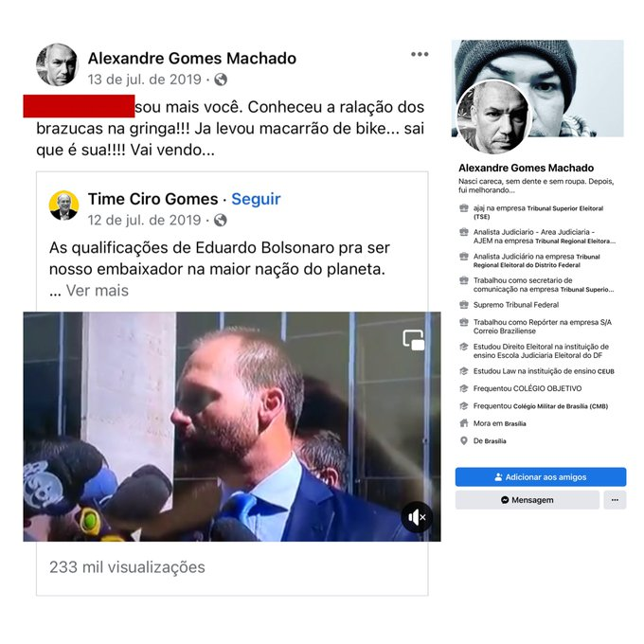
Task: Unmute the video with the speaker icon
Action: (x=418, y=517)
